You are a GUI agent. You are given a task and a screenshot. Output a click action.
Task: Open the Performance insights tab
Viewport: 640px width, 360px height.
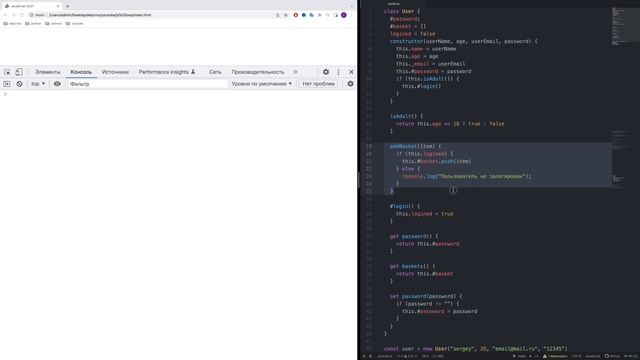click(x=167, y=72)
